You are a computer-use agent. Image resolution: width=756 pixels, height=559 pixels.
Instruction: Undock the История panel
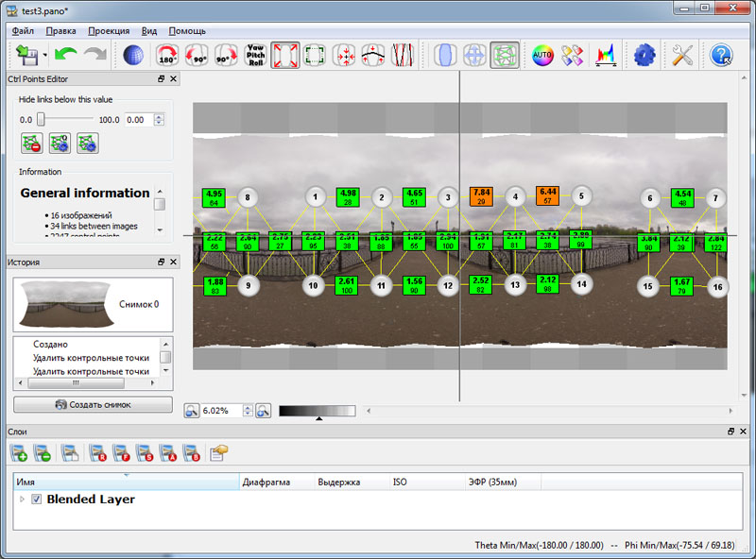click(161, 262)
